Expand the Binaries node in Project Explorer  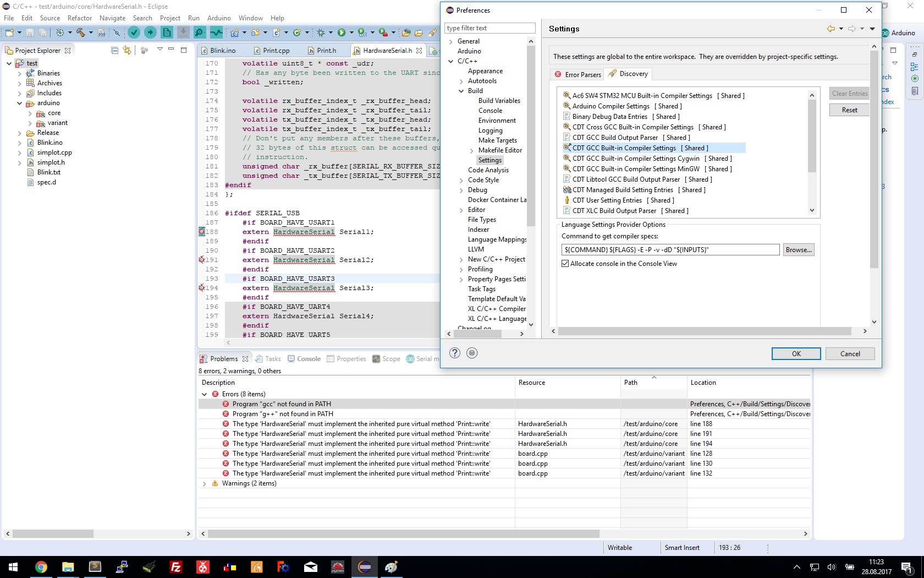pyautogui.click(x=19, y=73)
